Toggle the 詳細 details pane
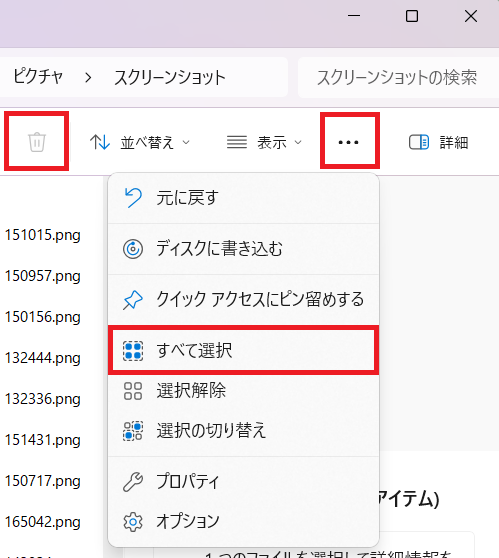The width and height of the screenshot is (499, 558). 438,142
